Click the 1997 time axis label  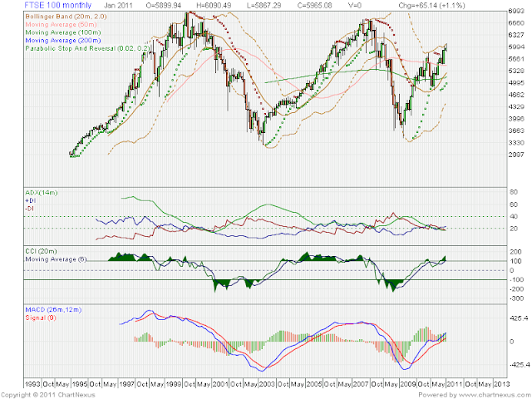pos(126,384)
